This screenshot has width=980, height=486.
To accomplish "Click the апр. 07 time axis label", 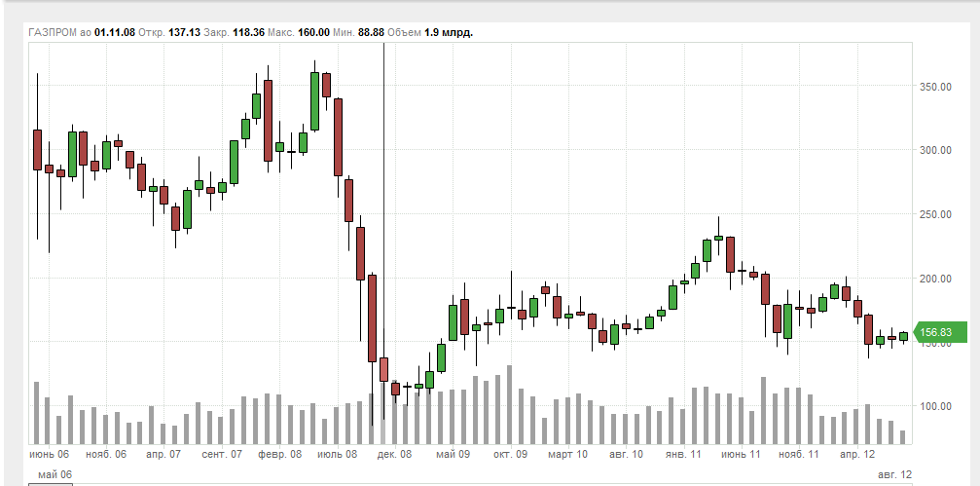I will click(x=163, y=454).
